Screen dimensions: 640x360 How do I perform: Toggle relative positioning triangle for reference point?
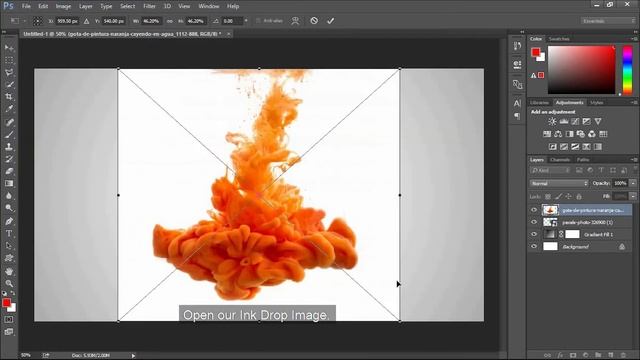[87, 21]
